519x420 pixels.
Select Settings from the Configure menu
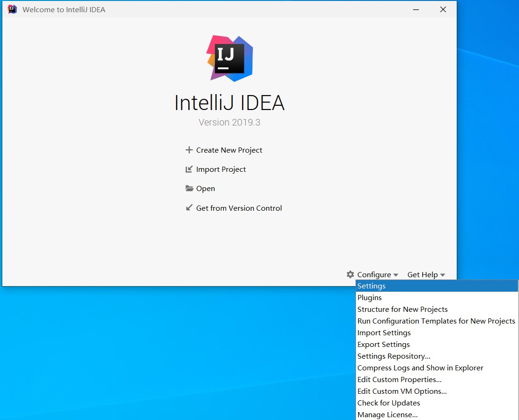point(371,286)
